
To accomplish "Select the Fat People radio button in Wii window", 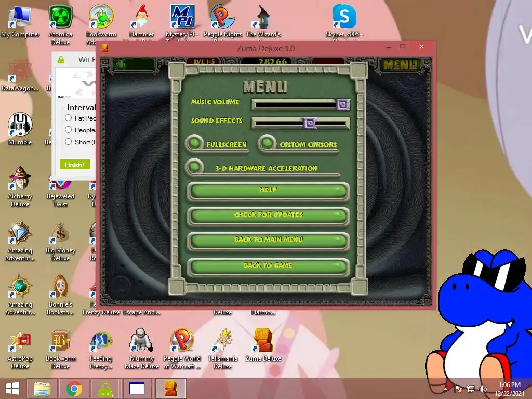I will pos(68,118).
